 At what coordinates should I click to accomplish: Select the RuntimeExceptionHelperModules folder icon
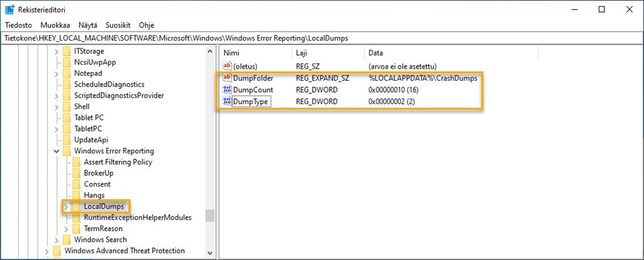coord(76,217)
